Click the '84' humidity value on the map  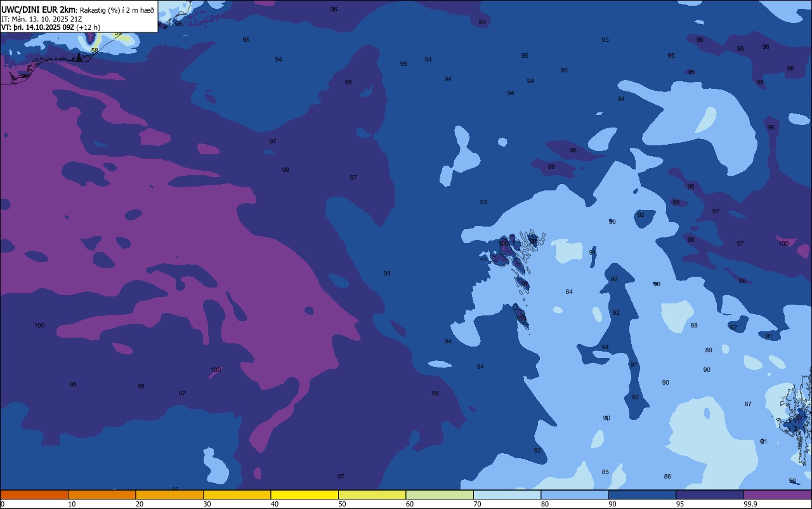click(569, 292)
